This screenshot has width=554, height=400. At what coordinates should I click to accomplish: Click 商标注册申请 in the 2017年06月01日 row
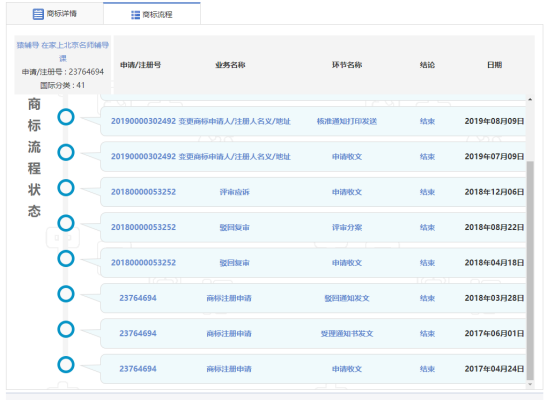tap(229, 334)
